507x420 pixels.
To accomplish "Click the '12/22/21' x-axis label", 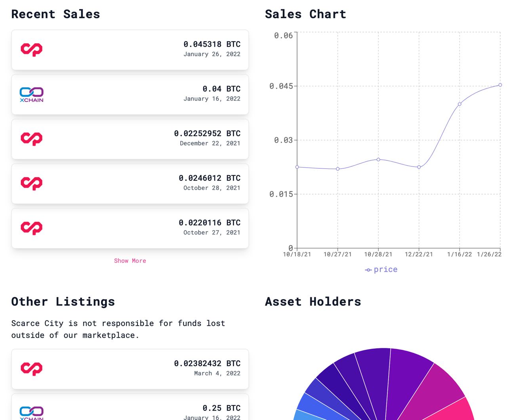I will pyautogui.click(x=419, y=254).
